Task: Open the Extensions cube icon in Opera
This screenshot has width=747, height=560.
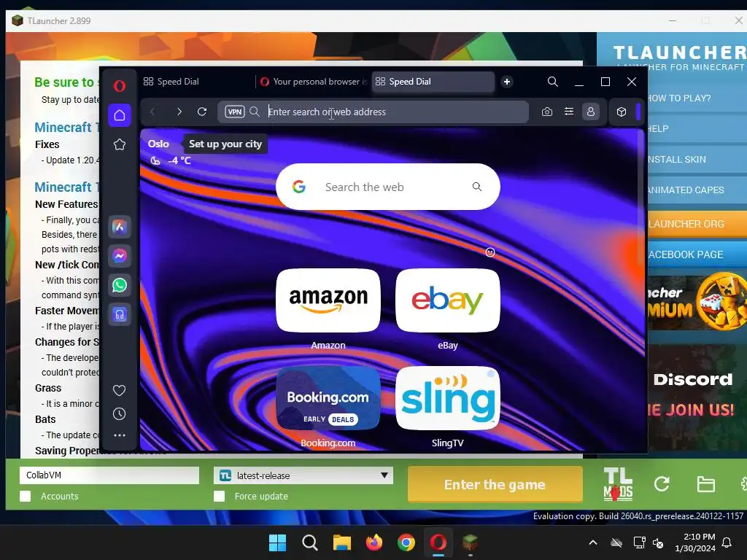Action: coord(622,112)
